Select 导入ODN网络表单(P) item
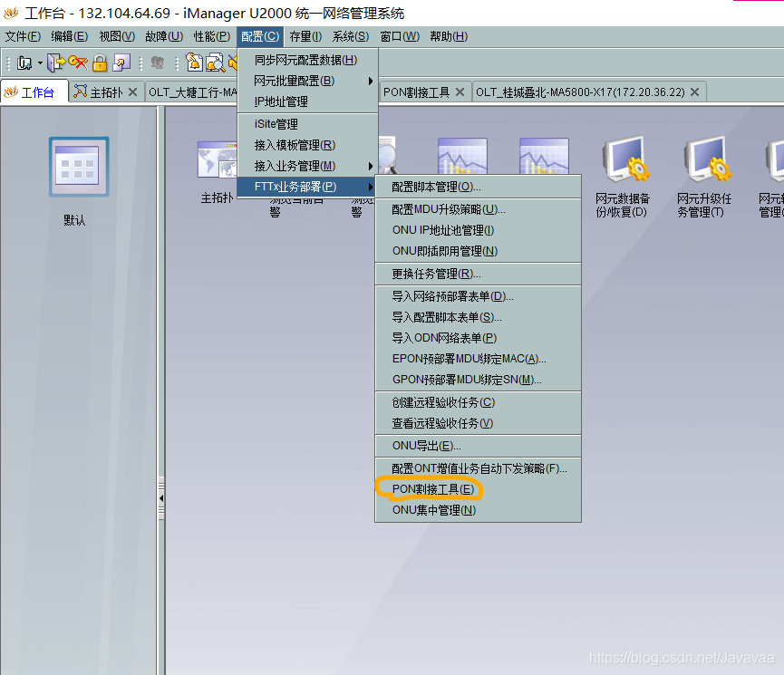This screenshot has height=675, width=784. pos(478,338)
